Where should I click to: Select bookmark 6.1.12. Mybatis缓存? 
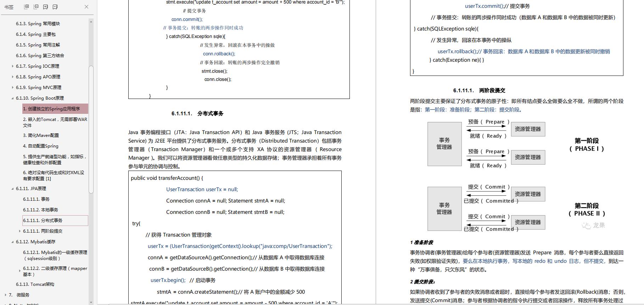(x=35, y=242)
